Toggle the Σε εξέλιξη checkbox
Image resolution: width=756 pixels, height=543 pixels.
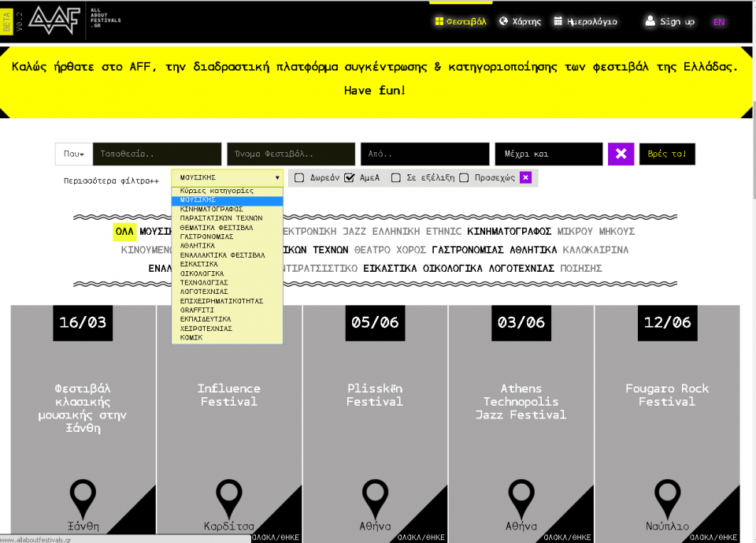tap(396, 177)
